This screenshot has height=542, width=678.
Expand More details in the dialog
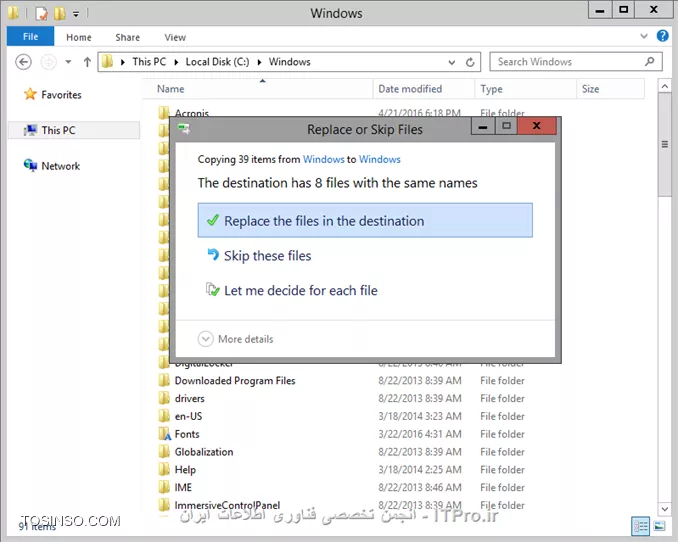[236, 339]
